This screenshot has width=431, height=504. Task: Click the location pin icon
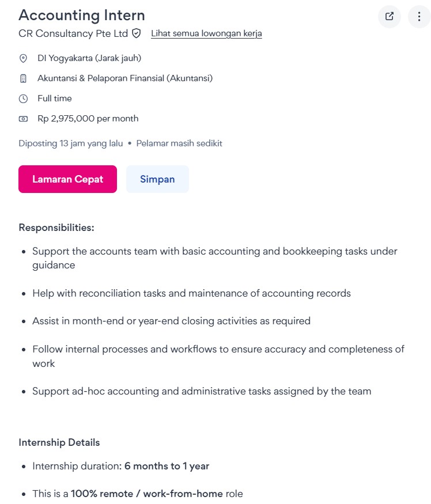pos(24,58)
